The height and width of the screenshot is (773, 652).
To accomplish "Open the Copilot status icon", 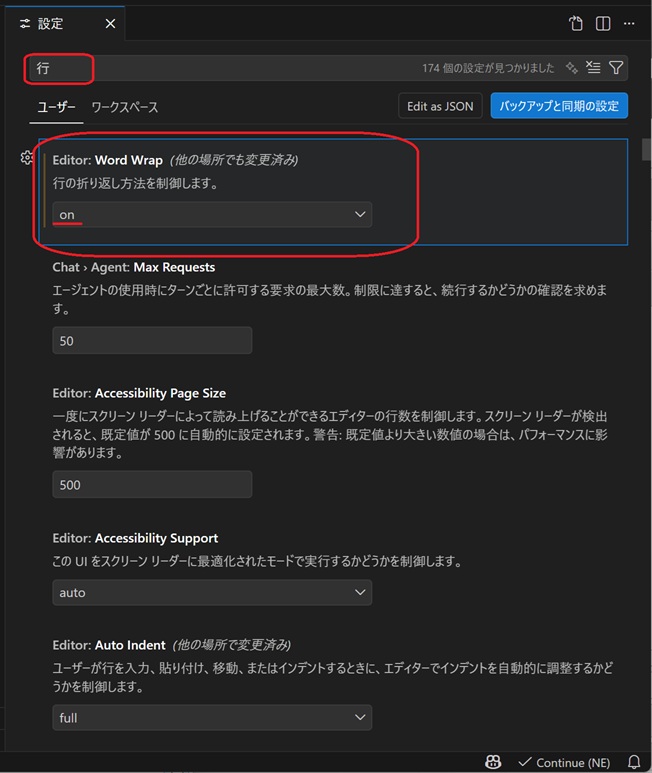I will [x=493, y=762].
